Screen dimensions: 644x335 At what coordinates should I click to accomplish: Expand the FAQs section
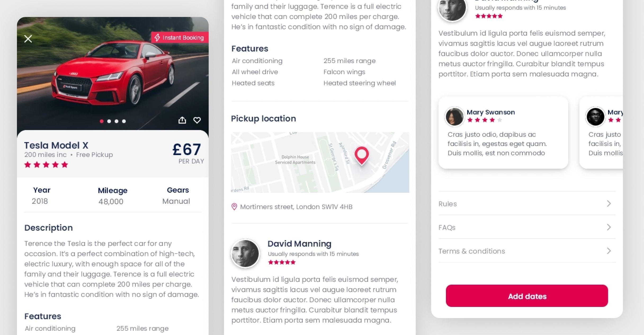click(526, 227)
